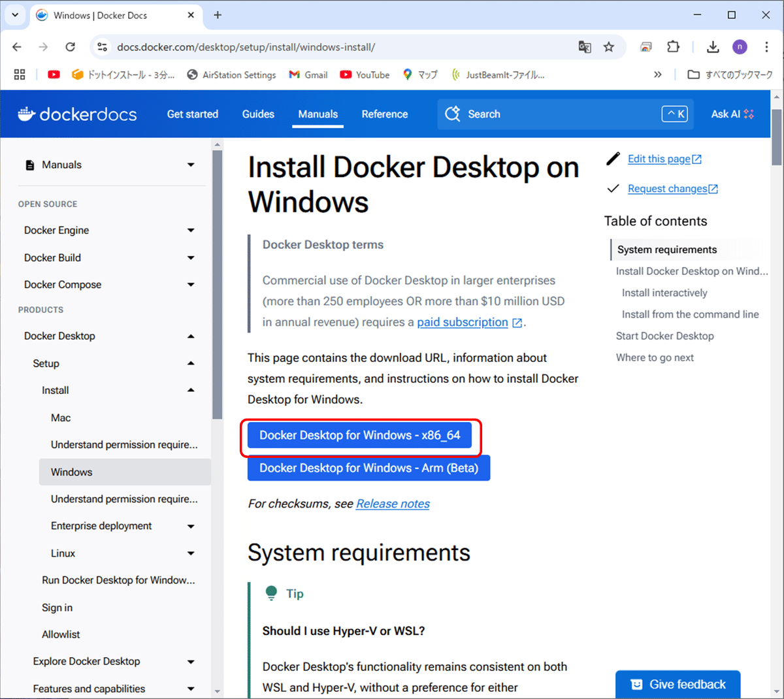Viewport: 784px width, 699px height.
Task: Download Docker Desktop for Windows x86_64
Action: click(x=361, y=435)
